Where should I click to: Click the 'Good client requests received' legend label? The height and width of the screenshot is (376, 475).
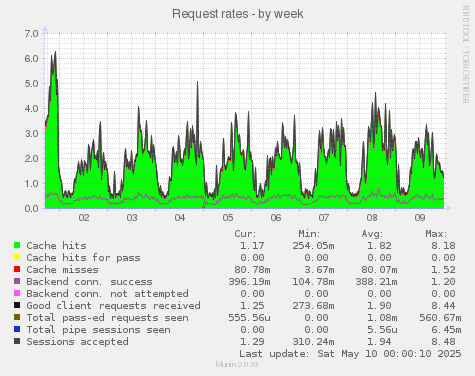[114, 306]
